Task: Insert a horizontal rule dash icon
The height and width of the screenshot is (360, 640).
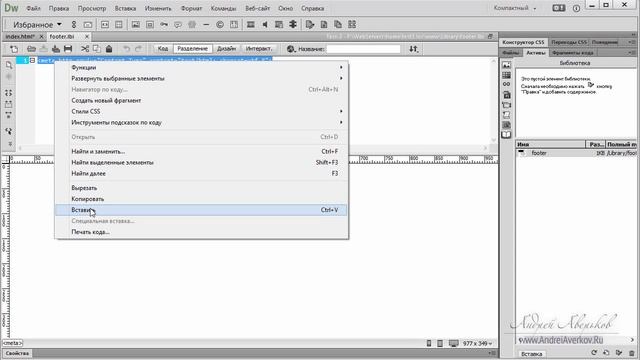Action: pyautogui.click(x=206, y=24)
